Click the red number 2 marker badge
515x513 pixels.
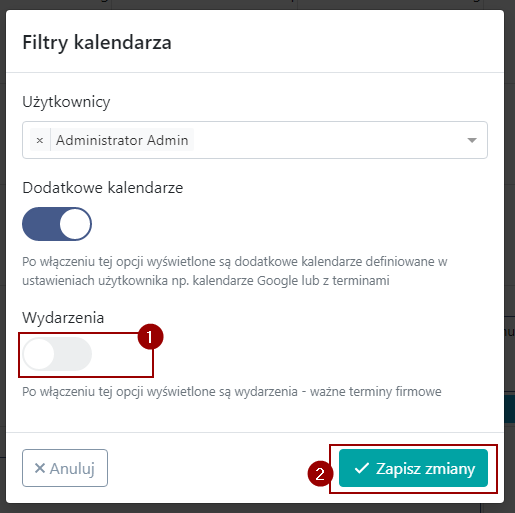click(320, 474)
